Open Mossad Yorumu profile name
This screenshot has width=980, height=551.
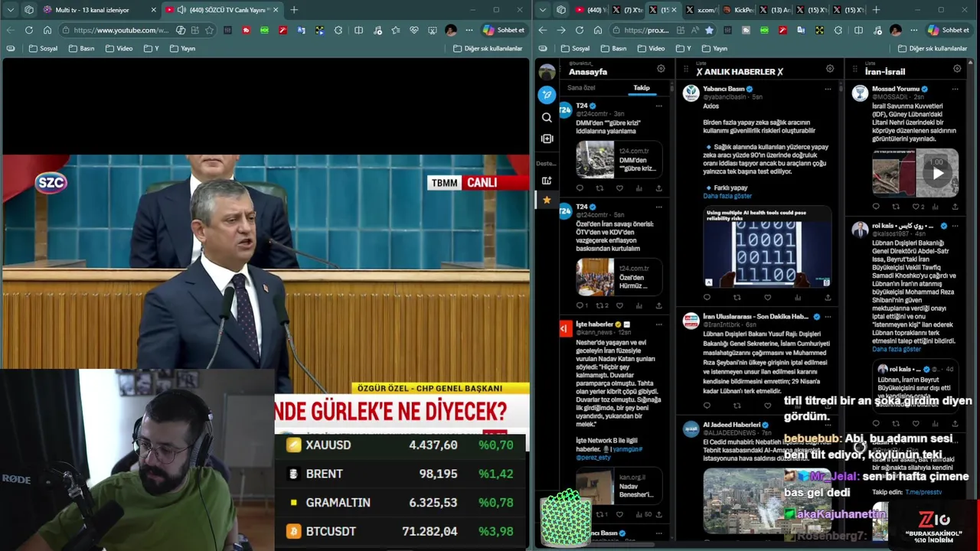pyautogui.click(x=896, y=89)
